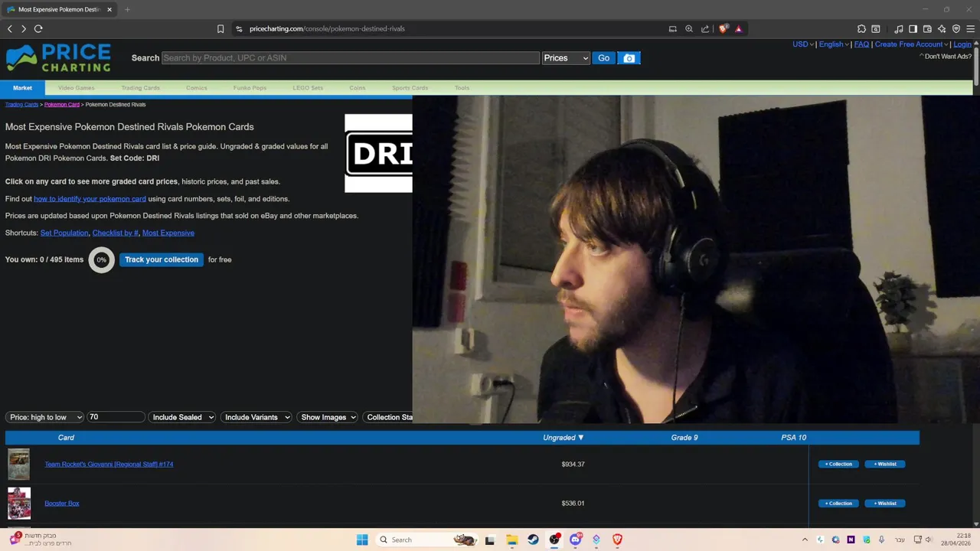Image resolution: width=980 pixels, height=551 pixels.
Task: Open the Price: high to low sort dropdown
Action: click(x=44, y=417)
